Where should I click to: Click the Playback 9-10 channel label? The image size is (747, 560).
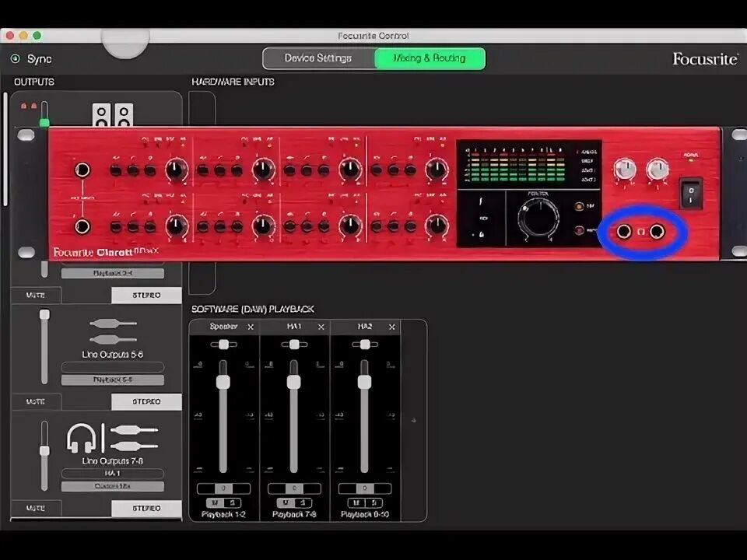[365, 515]
